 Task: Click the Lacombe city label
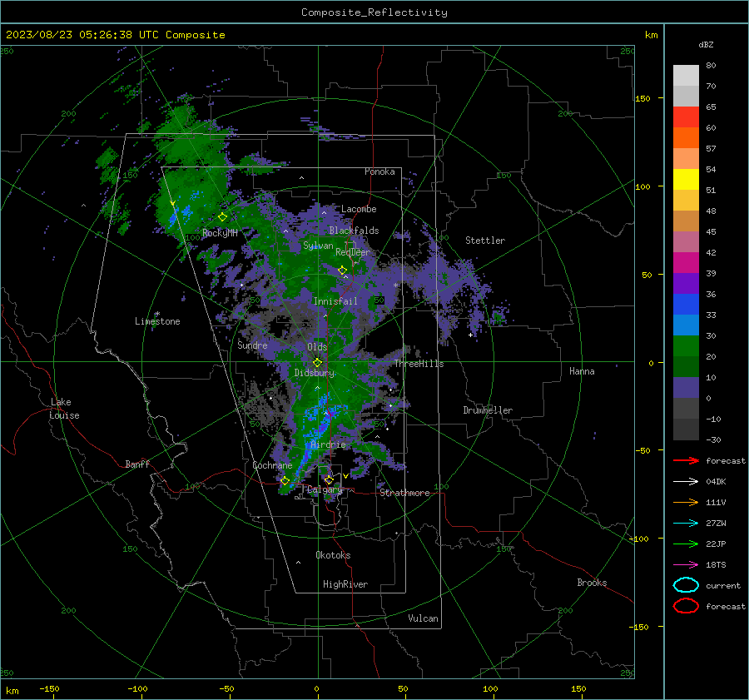[x=359, y=209]
